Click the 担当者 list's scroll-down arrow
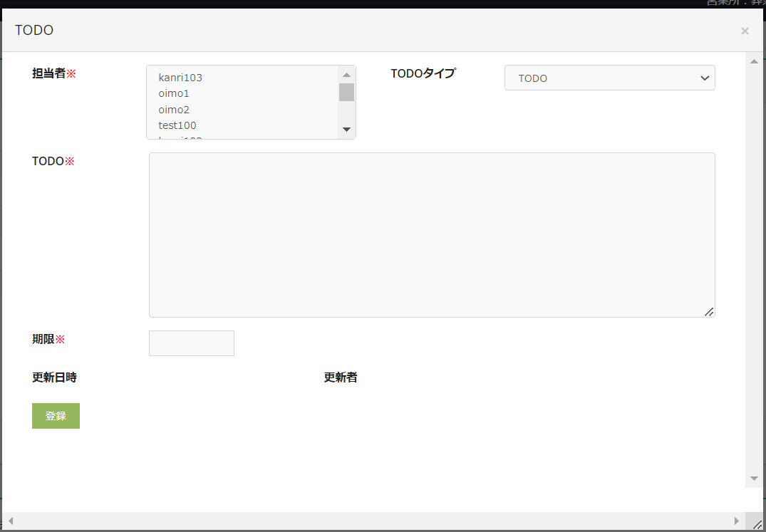 [346, 129]
